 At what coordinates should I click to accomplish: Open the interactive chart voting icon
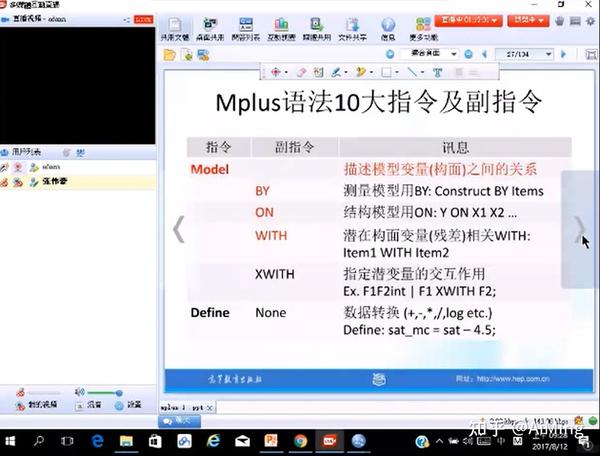[x=281, y=29]
